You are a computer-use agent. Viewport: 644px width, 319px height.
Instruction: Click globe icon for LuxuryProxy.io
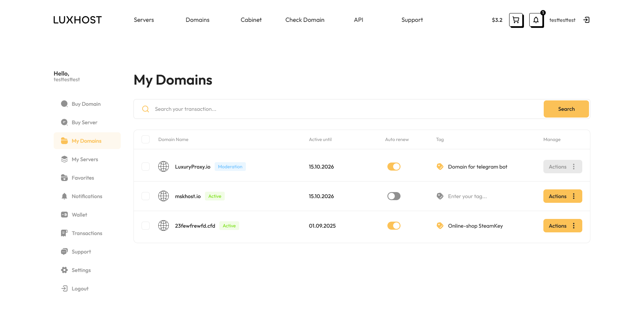pos(164,167)
